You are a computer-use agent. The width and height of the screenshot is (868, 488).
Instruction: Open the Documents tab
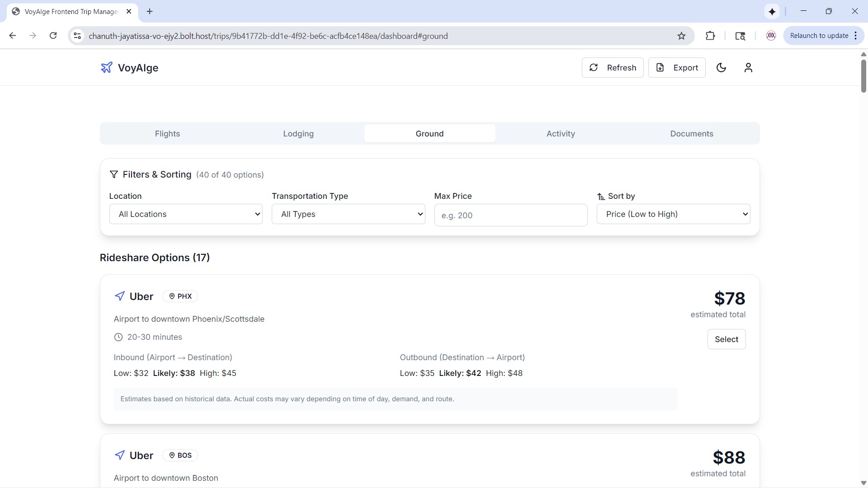(x=692, y=134)
